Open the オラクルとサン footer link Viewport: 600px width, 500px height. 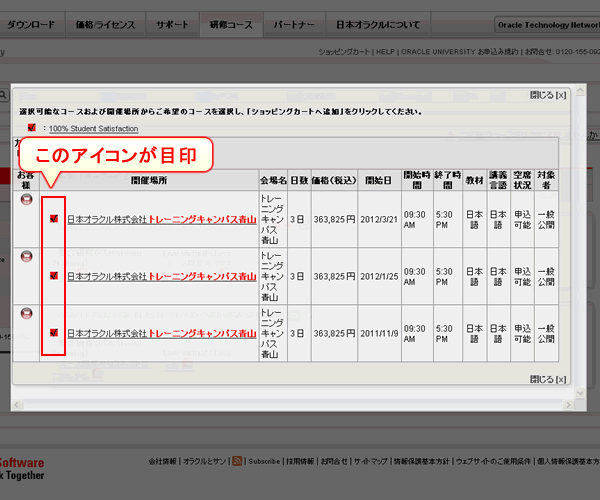coord(204,462)
